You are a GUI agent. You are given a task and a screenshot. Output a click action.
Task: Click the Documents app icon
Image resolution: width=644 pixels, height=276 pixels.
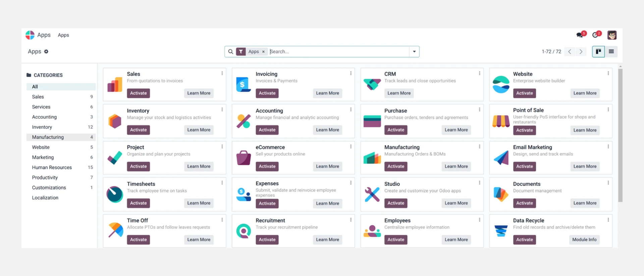[501, 194]
